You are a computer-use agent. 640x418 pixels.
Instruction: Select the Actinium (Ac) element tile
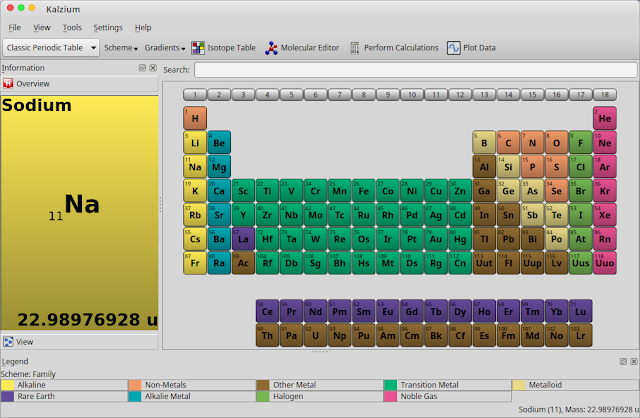(x=243, y=263)
